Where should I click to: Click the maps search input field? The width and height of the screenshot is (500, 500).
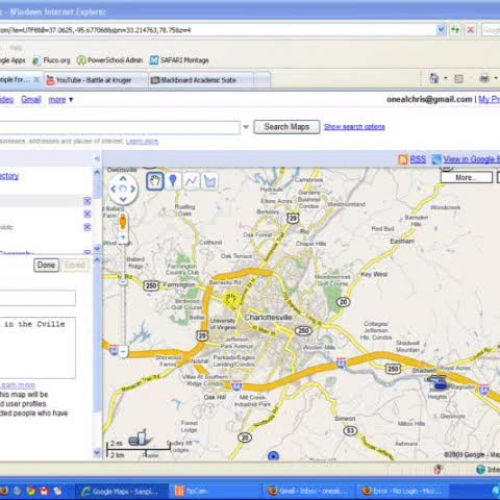tap(119, 127)
